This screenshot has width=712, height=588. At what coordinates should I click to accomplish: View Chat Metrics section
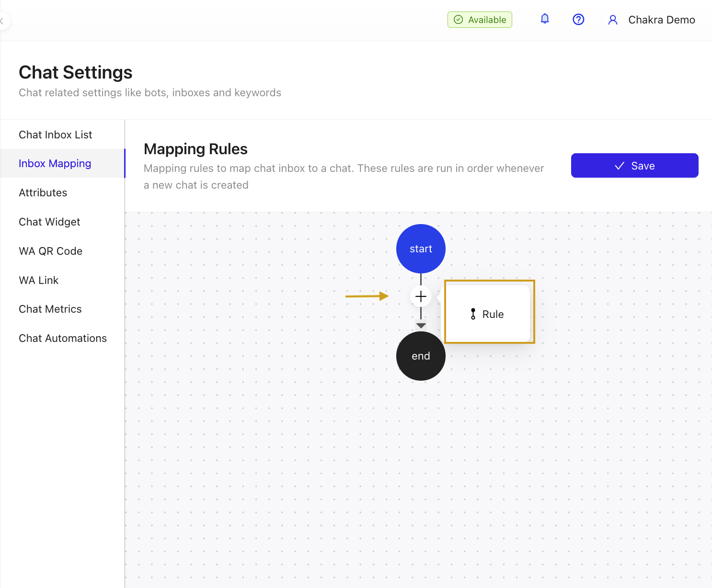50,309
